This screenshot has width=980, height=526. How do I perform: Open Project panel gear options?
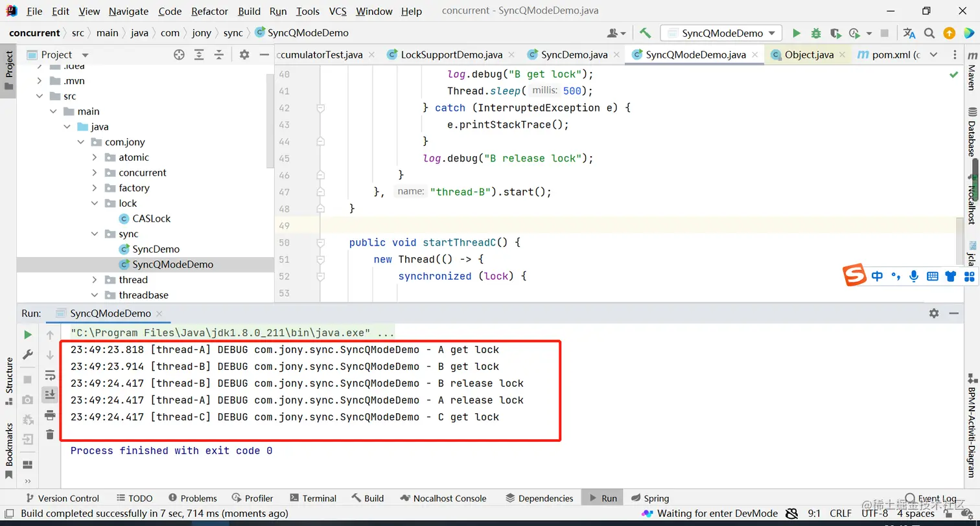coord(244,55)
